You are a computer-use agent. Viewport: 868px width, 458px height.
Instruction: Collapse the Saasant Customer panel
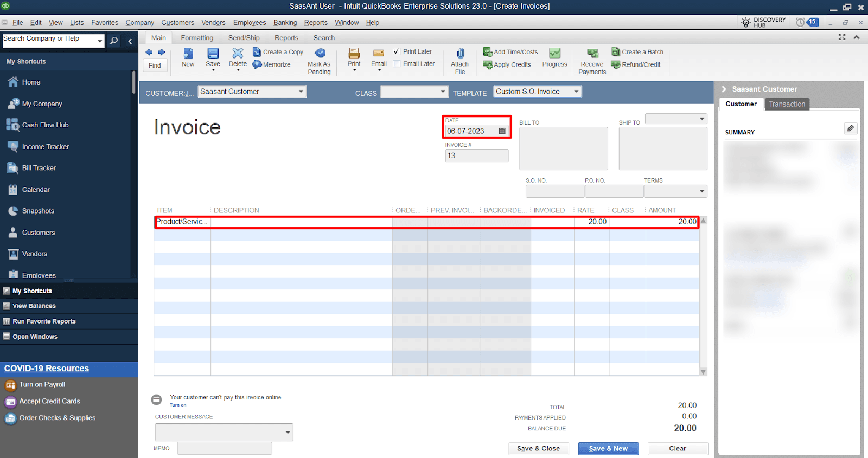(x=724, y=89)
